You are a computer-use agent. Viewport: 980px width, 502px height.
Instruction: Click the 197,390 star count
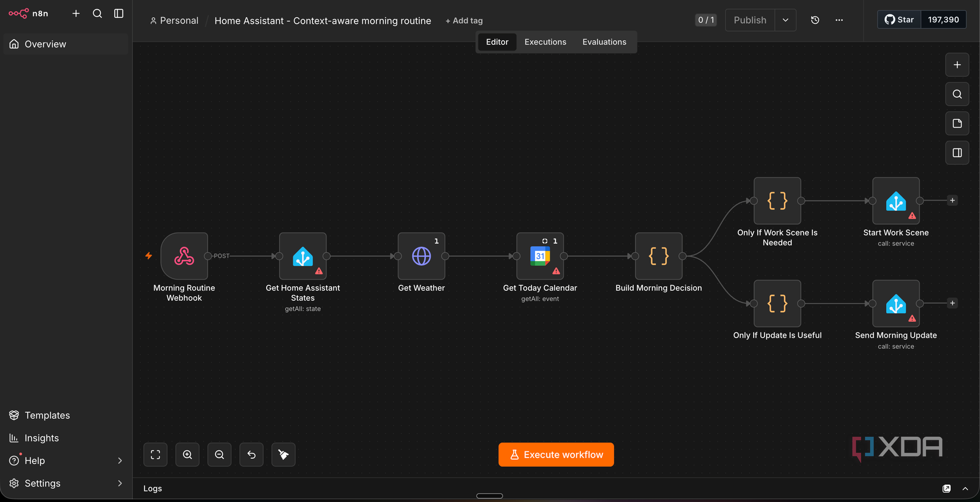tap(943, 20)
